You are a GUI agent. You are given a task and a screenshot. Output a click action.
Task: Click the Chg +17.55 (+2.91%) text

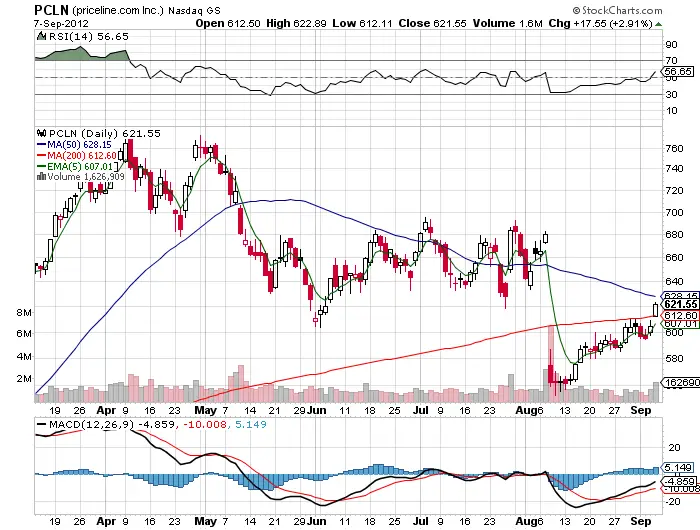coord(600,23)
